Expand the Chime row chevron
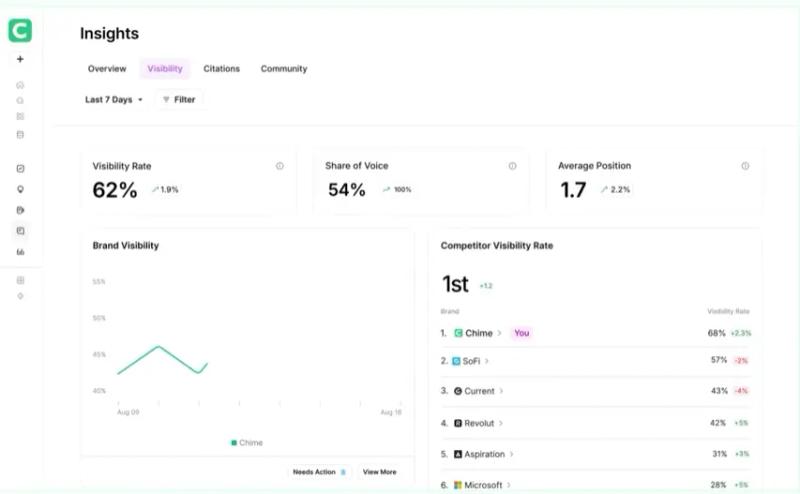This screenshot has width=800, height=494. tap(499, 333)
